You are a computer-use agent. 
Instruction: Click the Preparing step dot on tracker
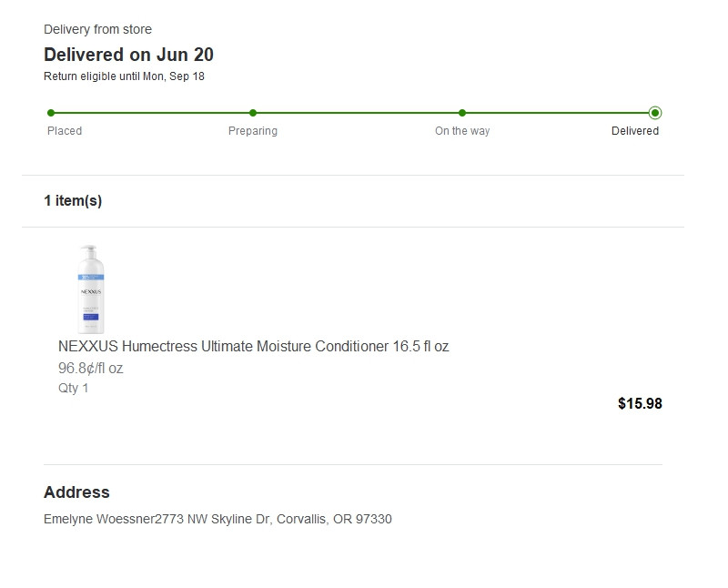tap(253, 113)
